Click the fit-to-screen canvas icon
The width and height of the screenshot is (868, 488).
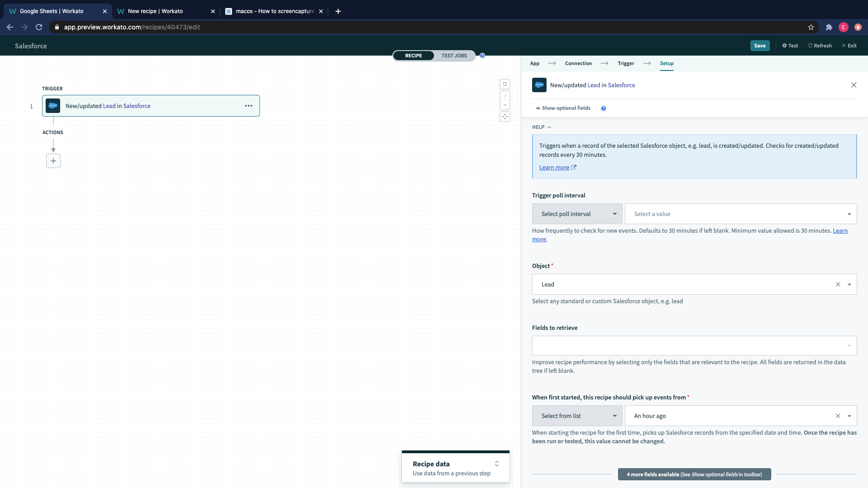click(505, 117)
